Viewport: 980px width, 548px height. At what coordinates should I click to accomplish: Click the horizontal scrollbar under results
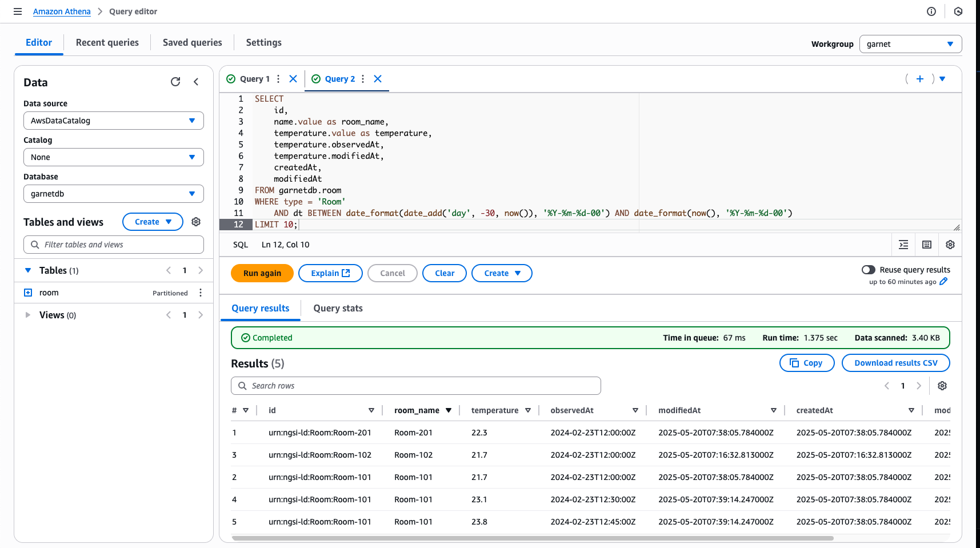(x=533, y=538)
